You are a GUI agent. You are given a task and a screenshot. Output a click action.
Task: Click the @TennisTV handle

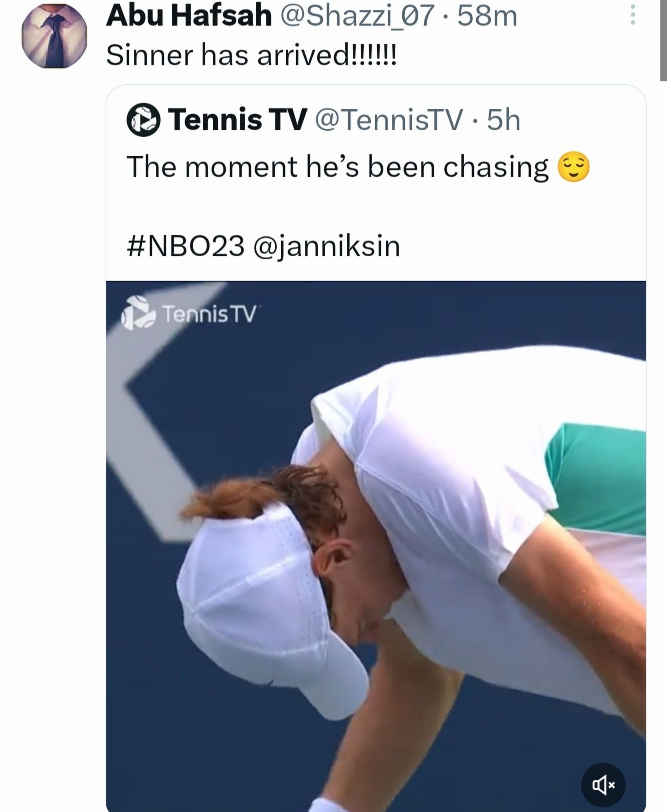[x=389, y=120]
